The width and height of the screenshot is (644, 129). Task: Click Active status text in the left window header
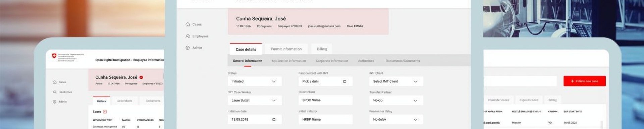click(x=99, y=84)
